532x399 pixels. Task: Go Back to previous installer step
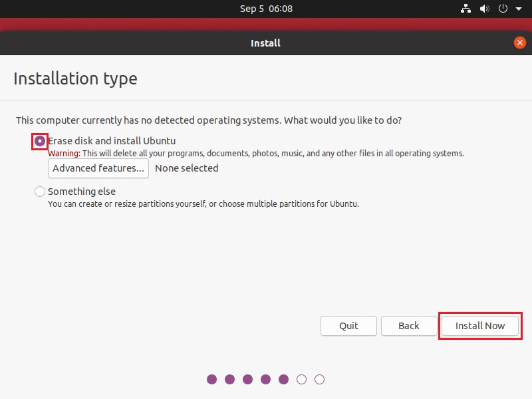coord(409,326)
